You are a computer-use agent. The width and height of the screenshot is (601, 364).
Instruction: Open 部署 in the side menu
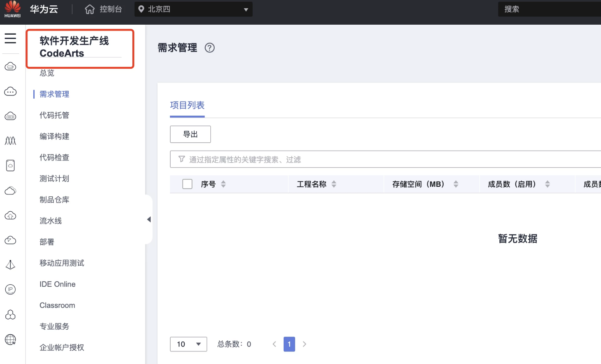pos(47,242)
